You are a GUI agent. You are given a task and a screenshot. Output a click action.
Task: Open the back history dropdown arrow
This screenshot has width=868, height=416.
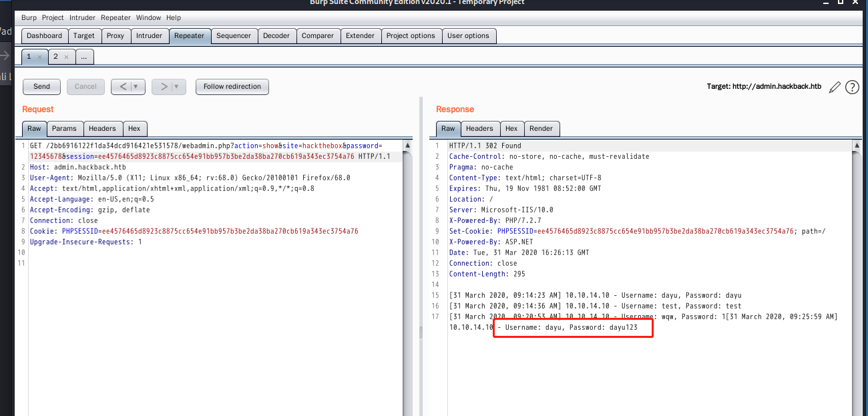coord(138,86)
